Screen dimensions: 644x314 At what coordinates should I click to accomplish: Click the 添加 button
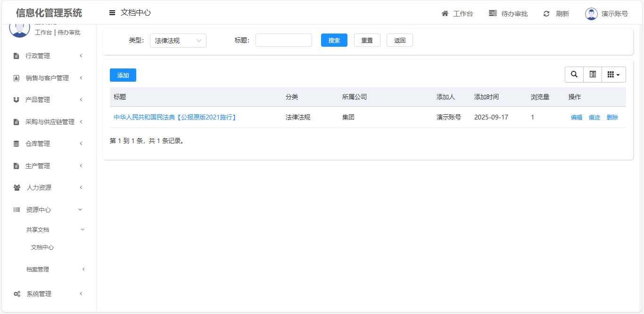[123, 75]
